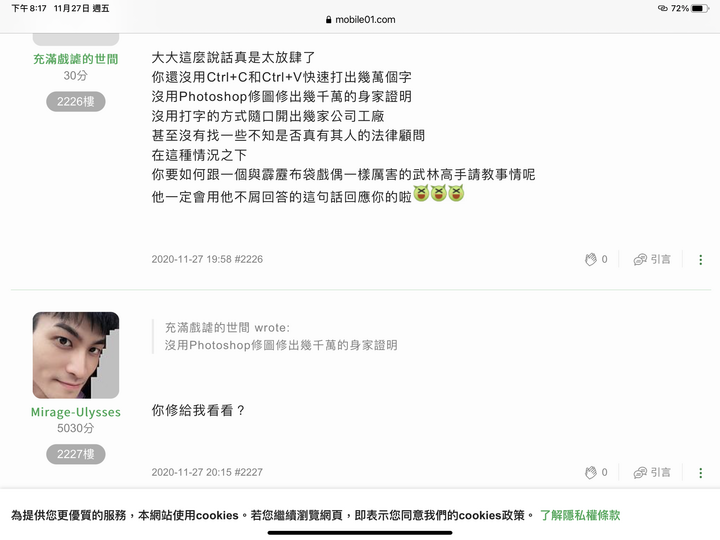
Task: Click the timestamp 2020-11-27 20:15 #2227
Action: [207, 472]
